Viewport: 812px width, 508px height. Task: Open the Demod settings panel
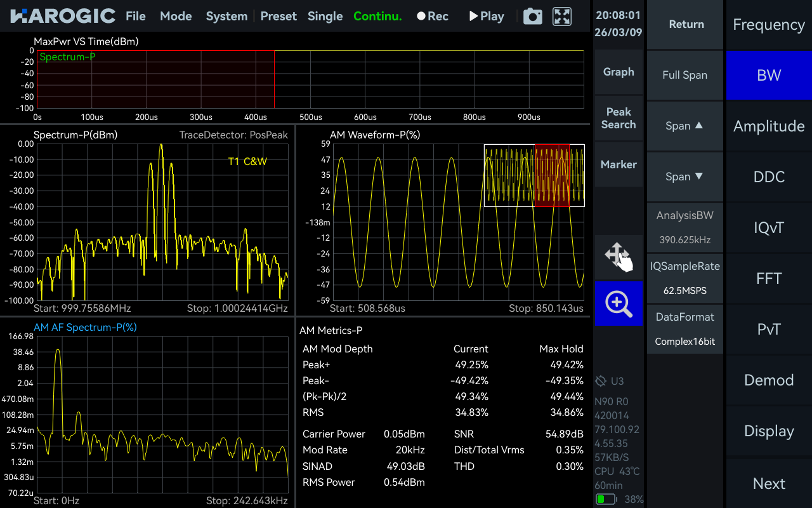point(768,380)
